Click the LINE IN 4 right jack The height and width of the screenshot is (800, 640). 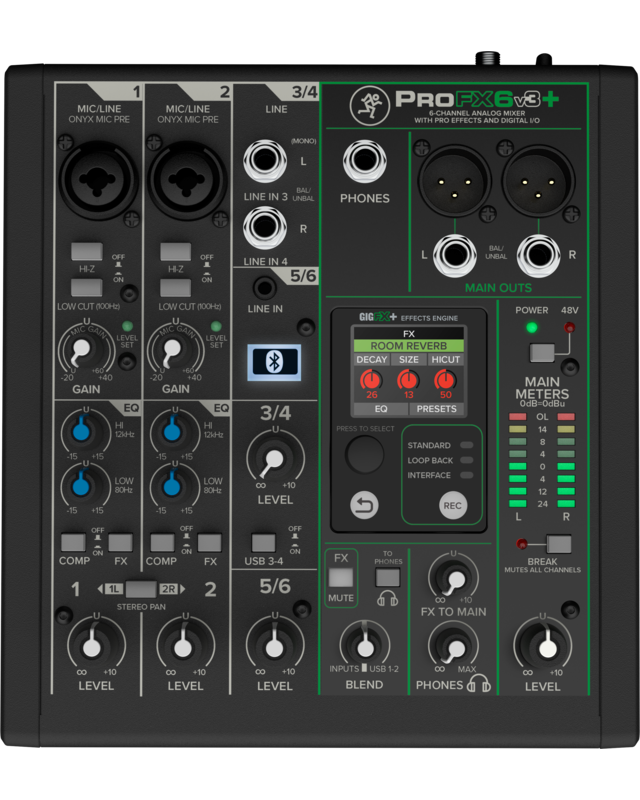(x=265, y=228)
